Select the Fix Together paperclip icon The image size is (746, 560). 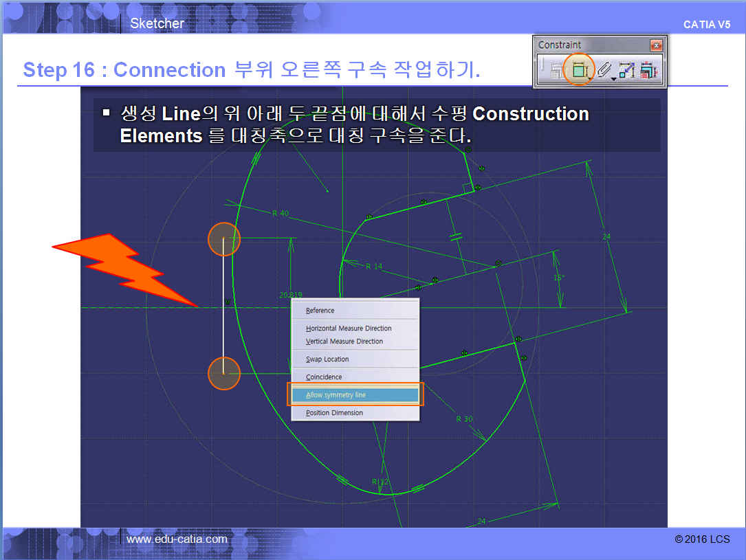[604, 70]
